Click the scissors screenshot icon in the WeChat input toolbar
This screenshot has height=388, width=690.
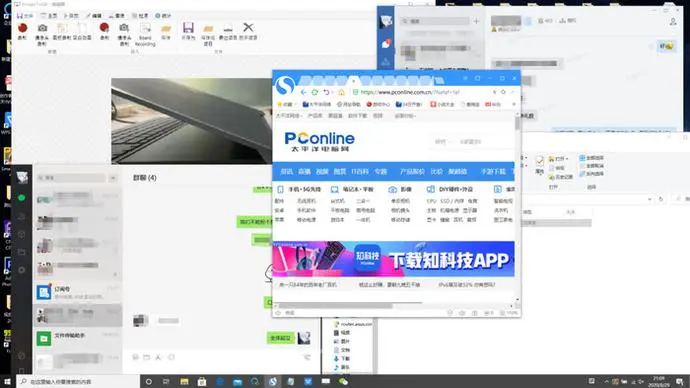pos(158,357)
